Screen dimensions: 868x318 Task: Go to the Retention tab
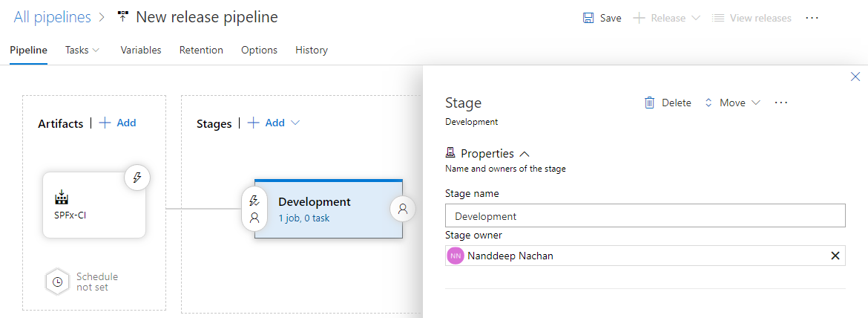(x=201, y=50)
